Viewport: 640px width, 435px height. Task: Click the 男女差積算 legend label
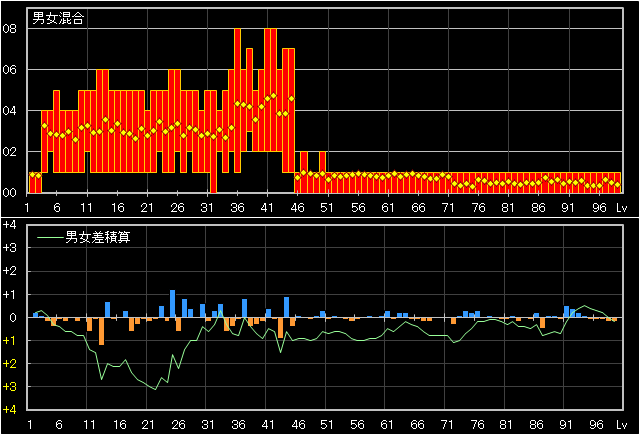pyautogui.click(x=98, y=237)
